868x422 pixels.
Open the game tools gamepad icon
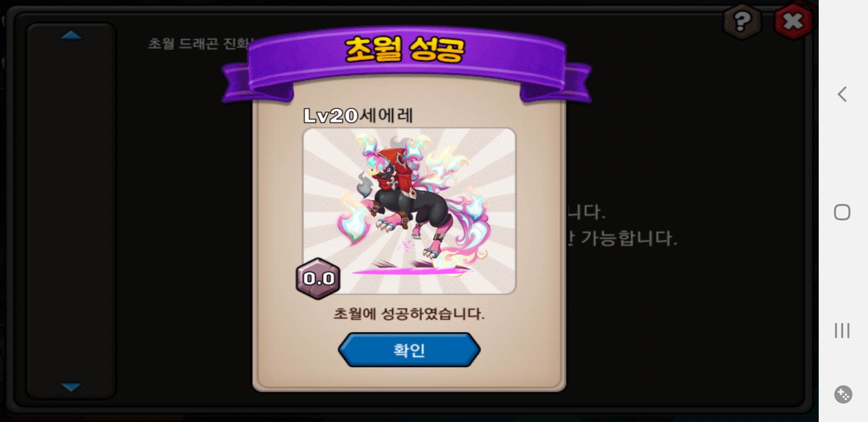[x=843, y=394]
